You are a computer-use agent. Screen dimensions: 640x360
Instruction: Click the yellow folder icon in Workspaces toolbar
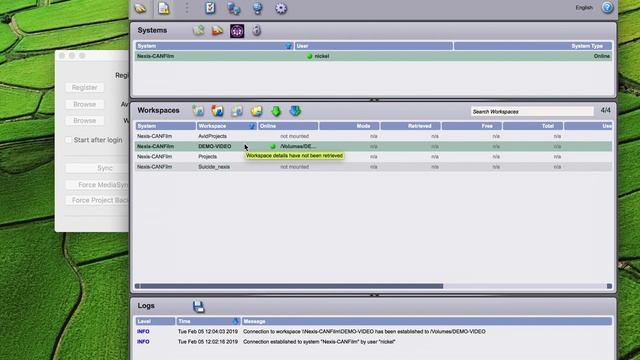tap(256, 111)
